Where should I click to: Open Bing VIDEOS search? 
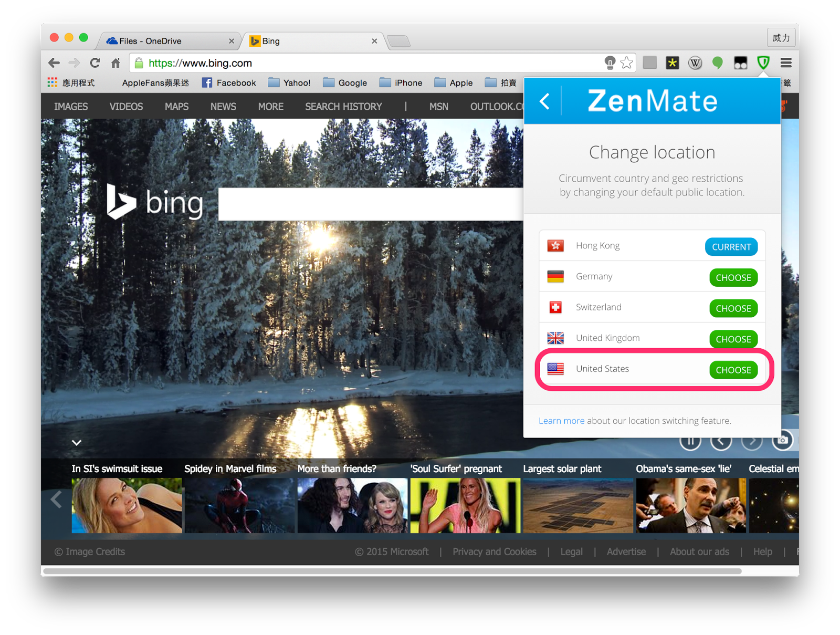tap(126, 107)
